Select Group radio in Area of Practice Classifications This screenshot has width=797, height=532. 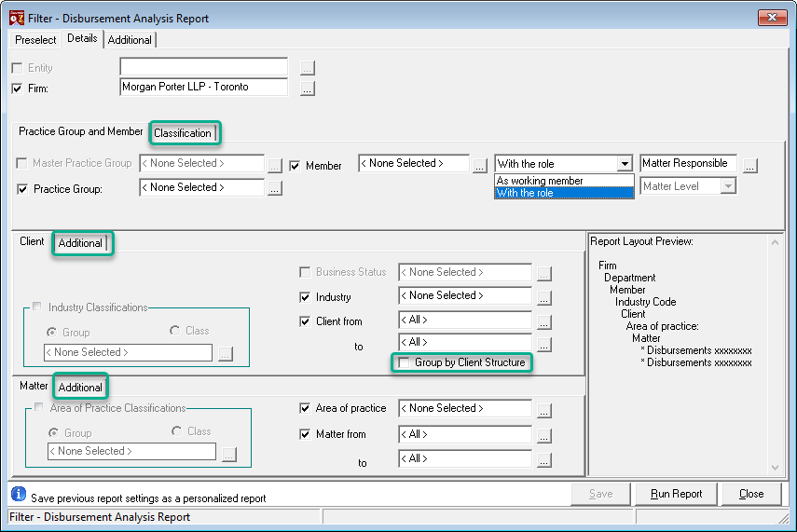(53, 433)
